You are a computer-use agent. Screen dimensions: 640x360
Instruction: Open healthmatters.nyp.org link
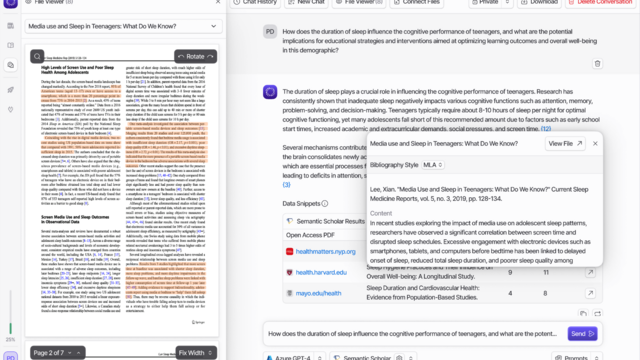coord(325,251)
